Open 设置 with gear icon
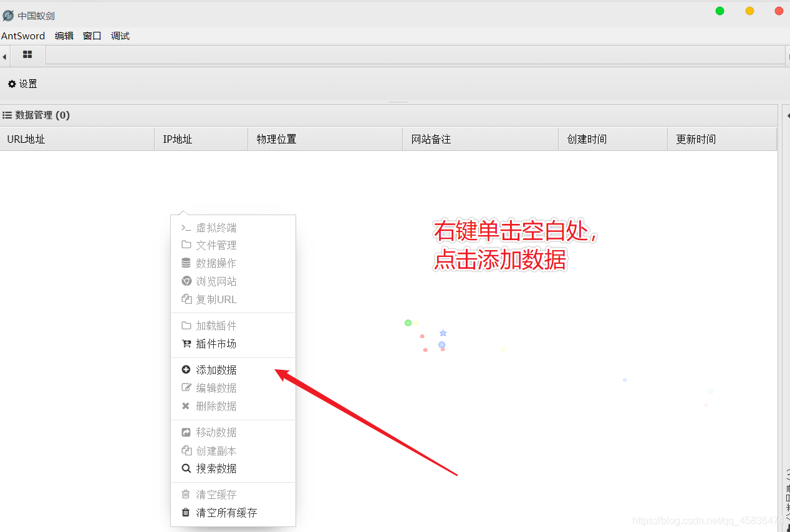This screenshot has width=790, height=532. point(22,84)
